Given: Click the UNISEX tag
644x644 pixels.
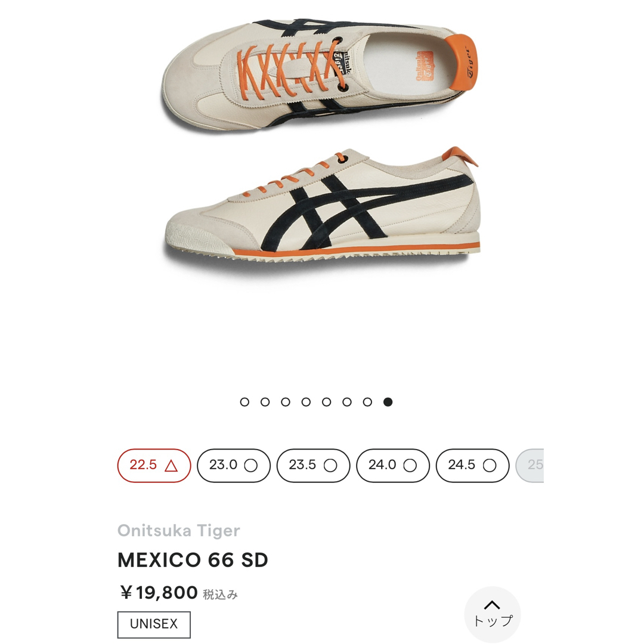Looking at the screenshot, I should coord(154,624).
